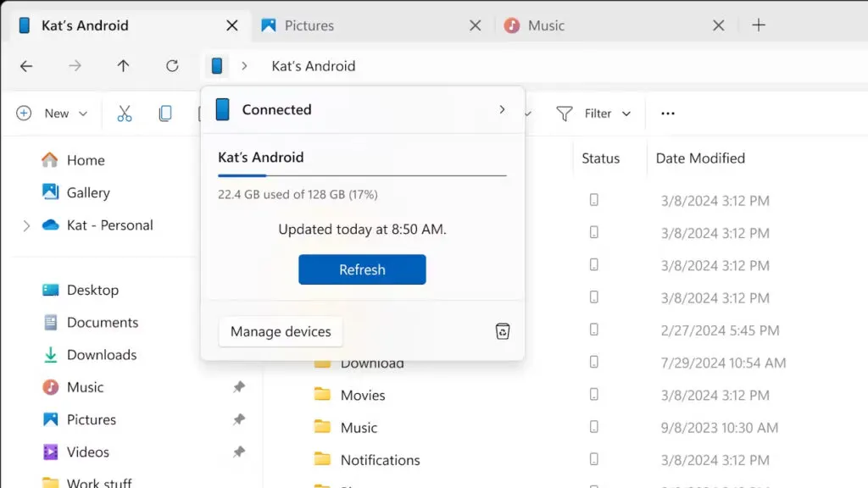Click the Manage devices button
Screen dimensions: 868x488
pyautogui.click(x=281, y=331)
